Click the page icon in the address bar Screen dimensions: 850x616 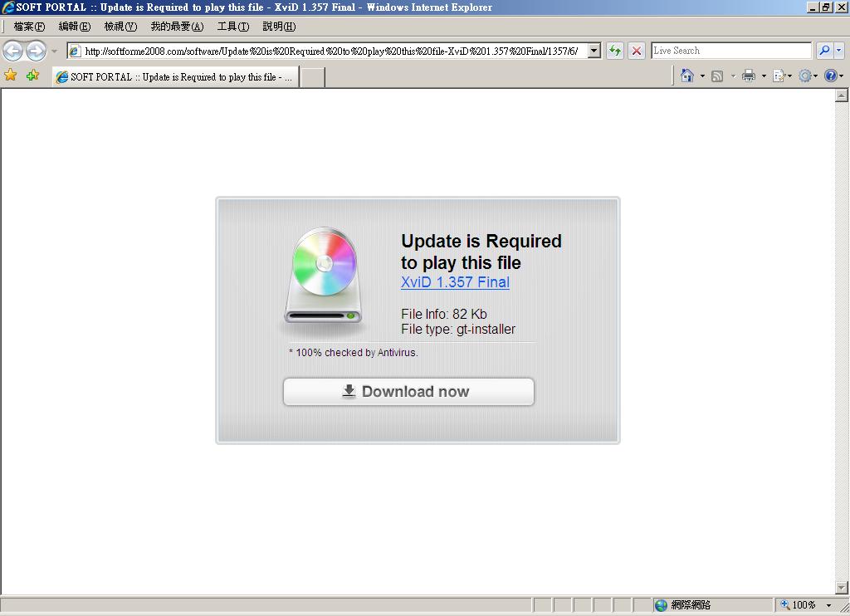point(76,51)
